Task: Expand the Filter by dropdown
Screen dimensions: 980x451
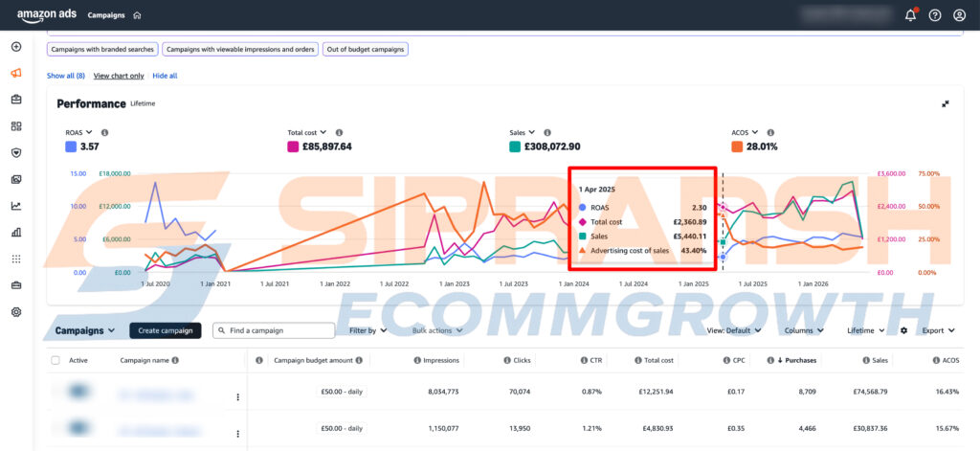Action: click(x=368, y=330)
